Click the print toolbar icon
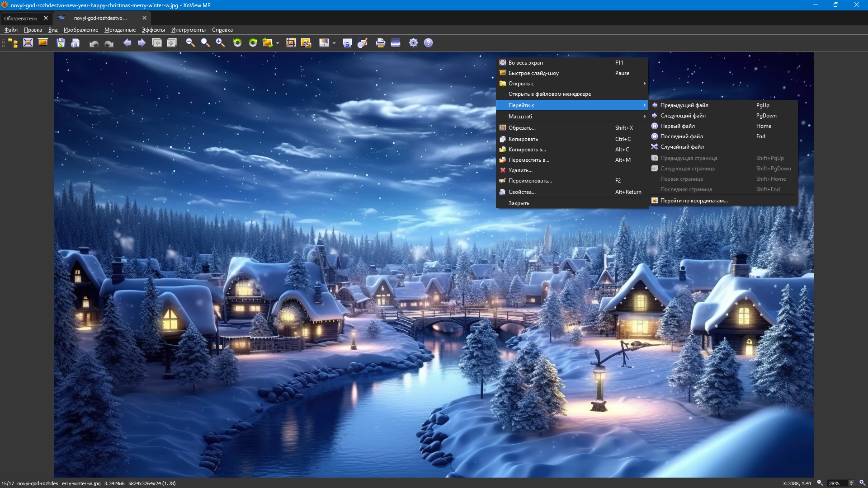The height and width of the screenshot is (488, 868). (x=380, y=43)
